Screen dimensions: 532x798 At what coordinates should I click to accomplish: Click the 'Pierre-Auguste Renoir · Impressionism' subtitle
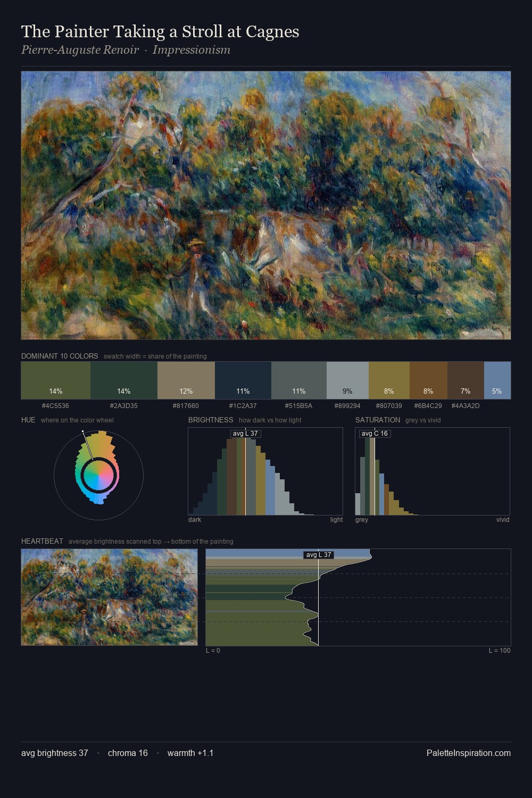tap(126, 50)
